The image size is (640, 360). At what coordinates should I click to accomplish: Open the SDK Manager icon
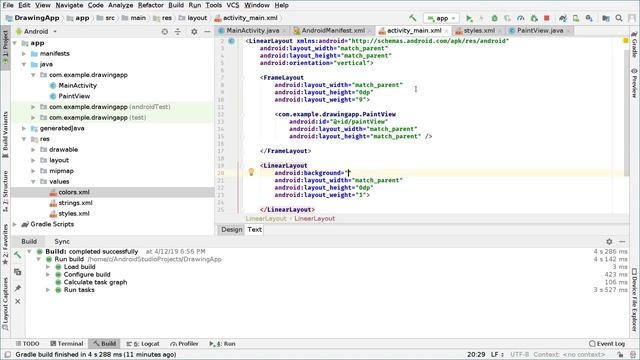589,18
